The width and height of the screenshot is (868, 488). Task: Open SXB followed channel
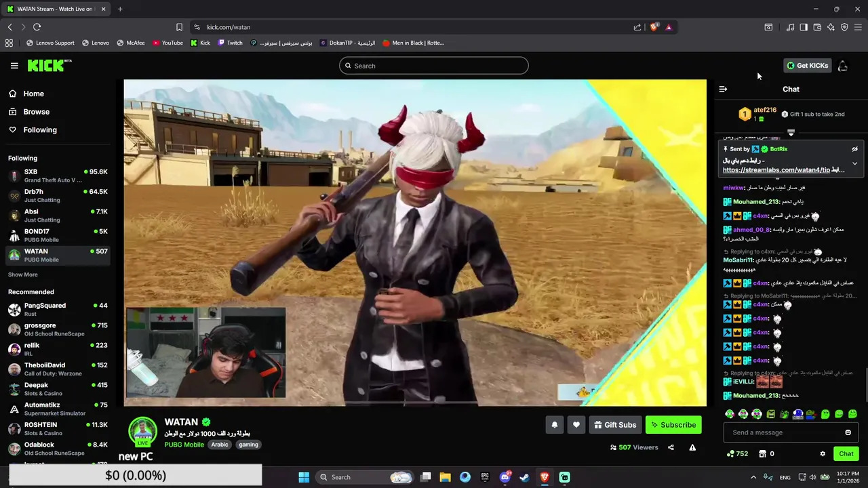tap(58, 176)
